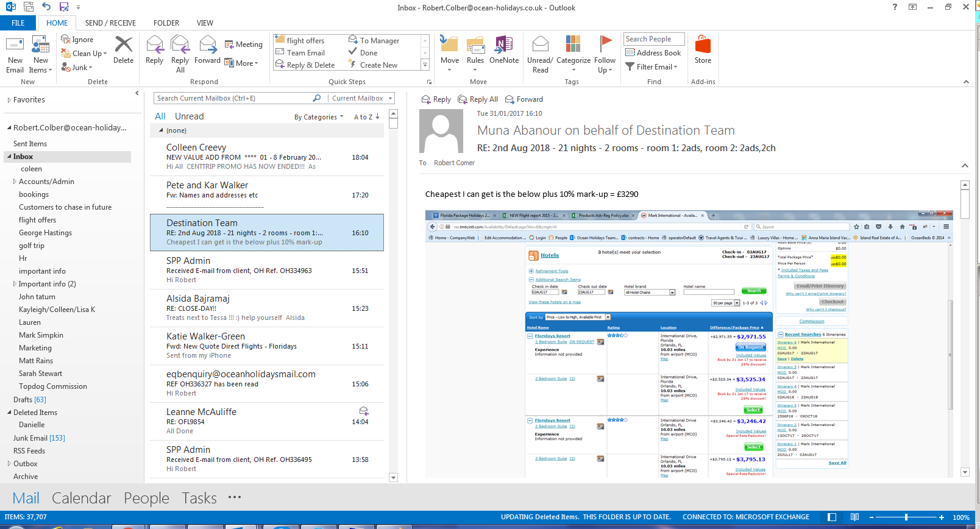Go to the Calendar module
Image resolution: width=980 pixels, height=529 pixels.
[x=82, y=499]
